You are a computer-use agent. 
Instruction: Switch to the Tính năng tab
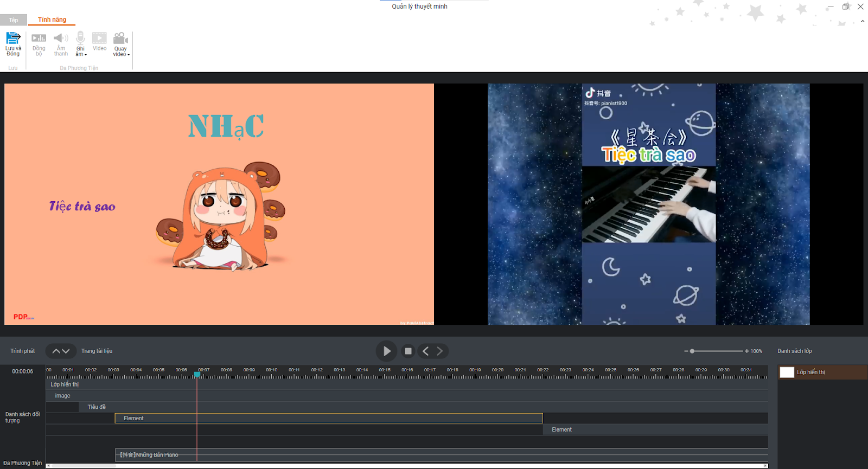pyautogui.click(x=52, y=20)
